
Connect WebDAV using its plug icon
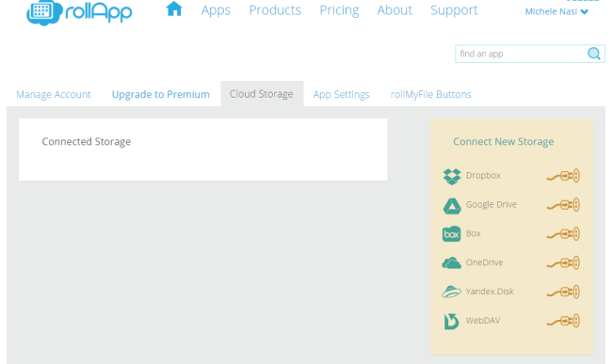pos(563,321)
